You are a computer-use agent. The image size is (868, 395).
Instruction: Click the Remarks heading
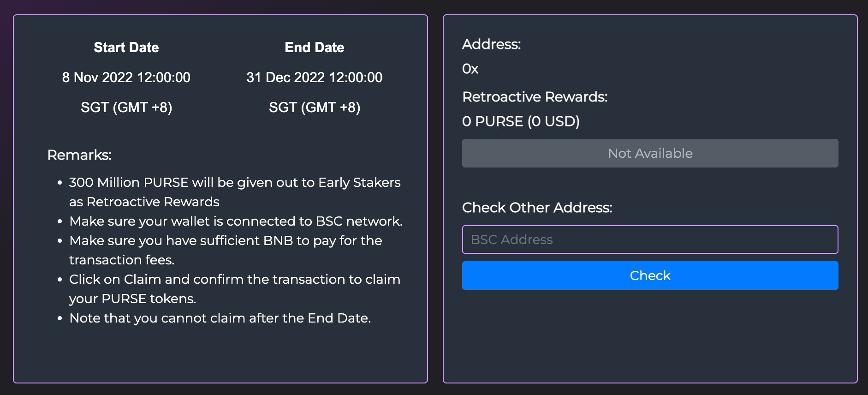tap(79, 155)
